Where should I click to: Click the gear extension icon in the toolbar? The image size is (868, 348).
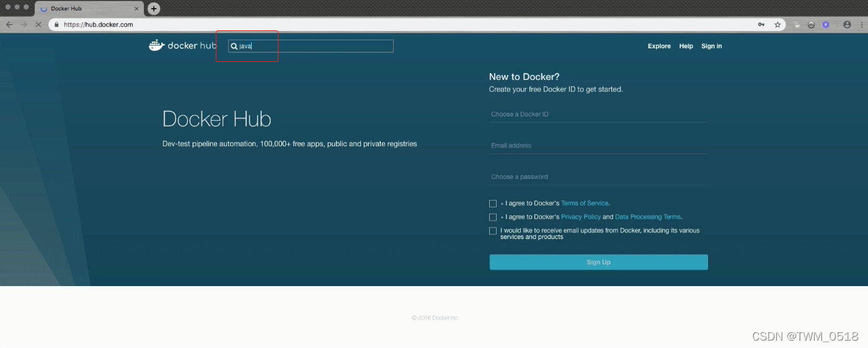[x=812, y=25]
